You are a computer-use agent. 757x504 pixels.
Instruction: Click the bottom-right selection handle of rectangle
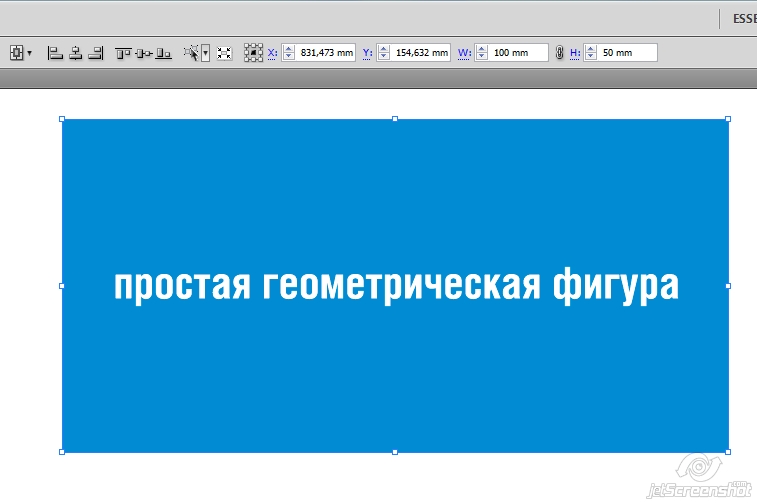[x=728, y=452]
